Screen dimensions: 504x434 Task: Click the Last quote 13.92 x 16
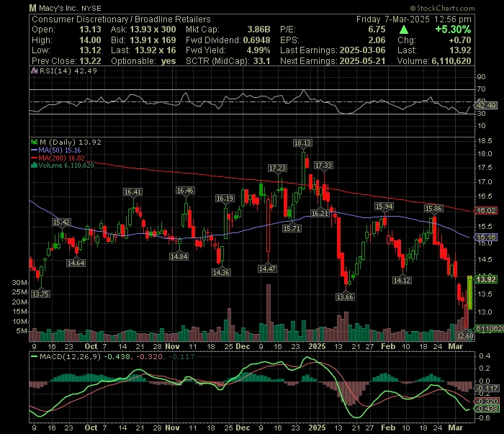coord(156,50)
